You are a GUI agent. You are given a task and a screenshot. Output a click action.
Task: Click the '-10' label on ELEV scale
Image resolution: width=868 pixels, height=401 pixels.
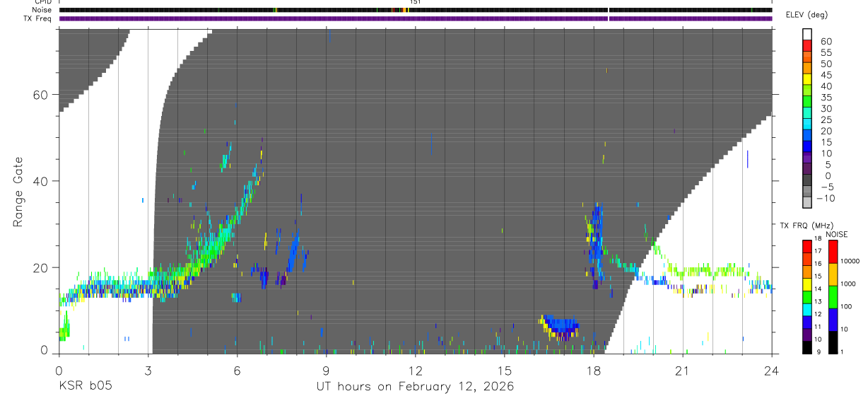click(x=825, y=198)
